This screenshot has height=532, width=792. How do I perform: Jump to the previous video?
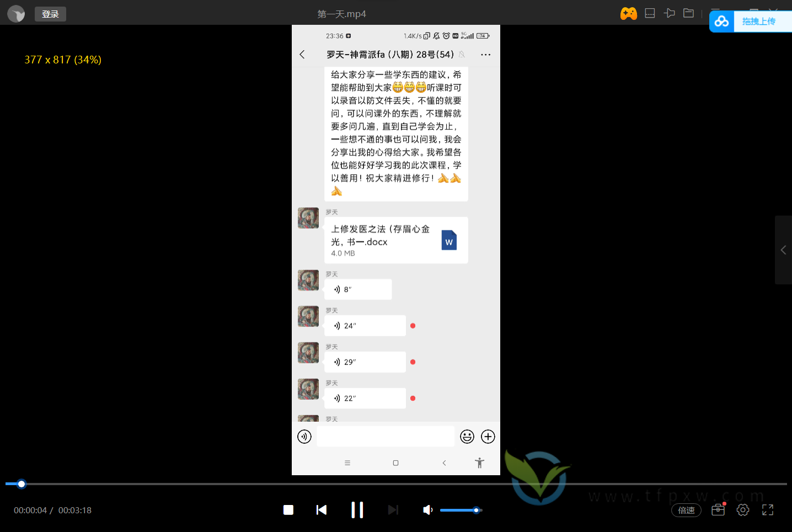pos(322,510)
